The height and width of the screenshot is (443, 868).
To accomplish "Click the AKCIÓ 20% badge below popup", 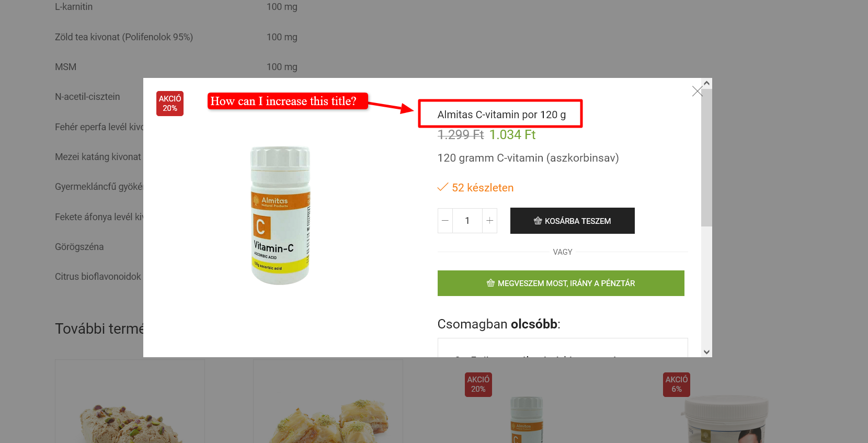I will click(x=478, y=384).
